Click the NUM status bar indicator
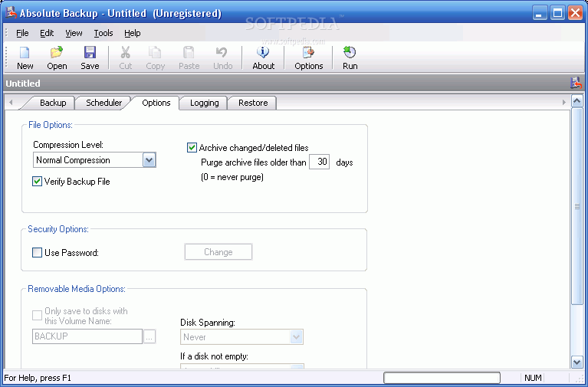The width and height of the screenshot is (588, 387). pos(533,378)
